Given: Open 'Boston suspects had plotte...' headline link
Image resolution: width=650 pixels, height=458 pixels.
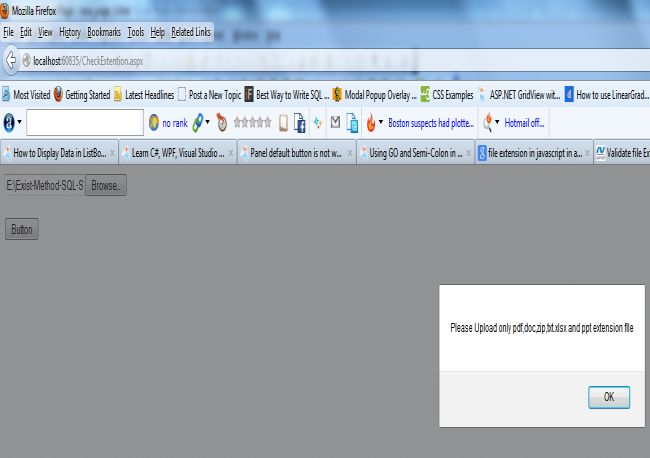Looking at the screenshot, I should [431, 123].
